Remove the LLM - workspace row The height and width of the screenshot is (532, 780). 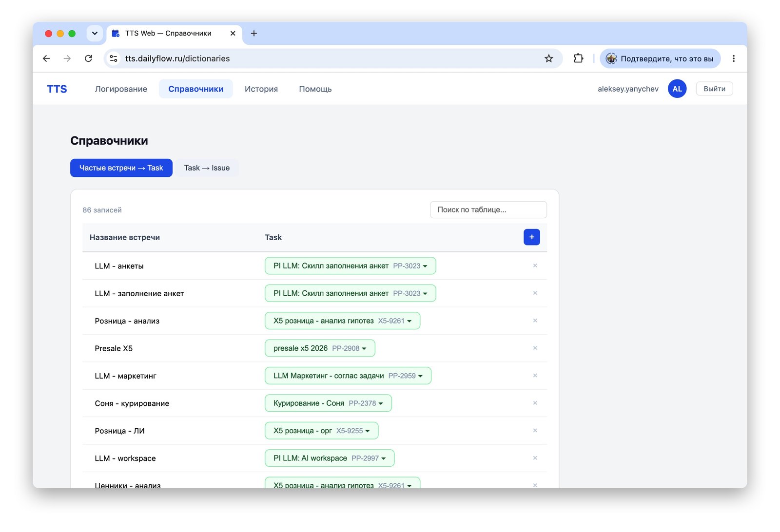(535, 458)
